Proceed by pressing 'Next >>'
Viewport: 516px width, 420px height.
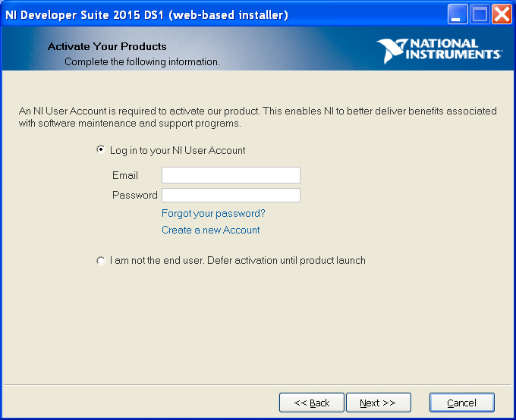tap(378, 403)
